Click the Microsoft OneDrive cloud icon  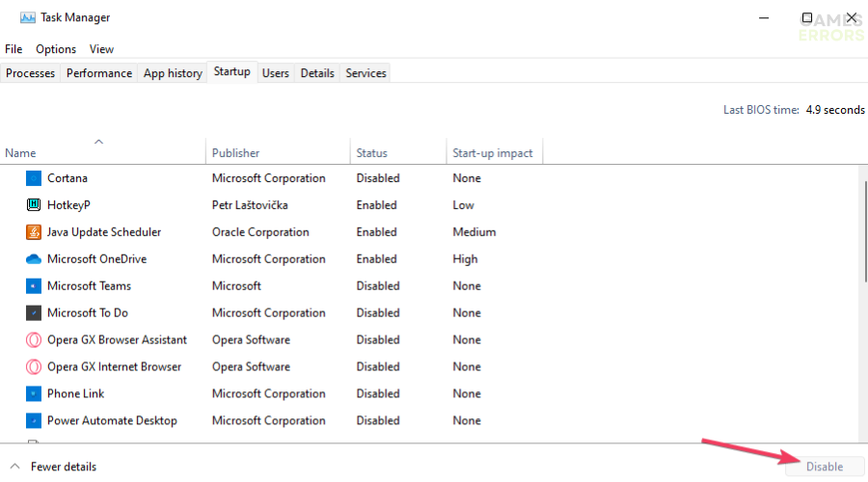pos(34,259)
